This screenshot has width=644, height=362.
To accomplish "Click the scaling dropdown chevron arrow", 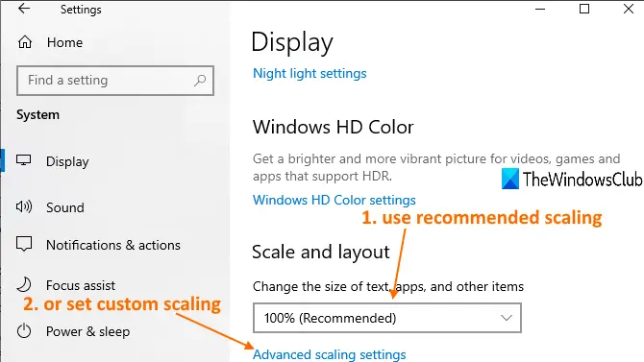I will pos(507,318).
